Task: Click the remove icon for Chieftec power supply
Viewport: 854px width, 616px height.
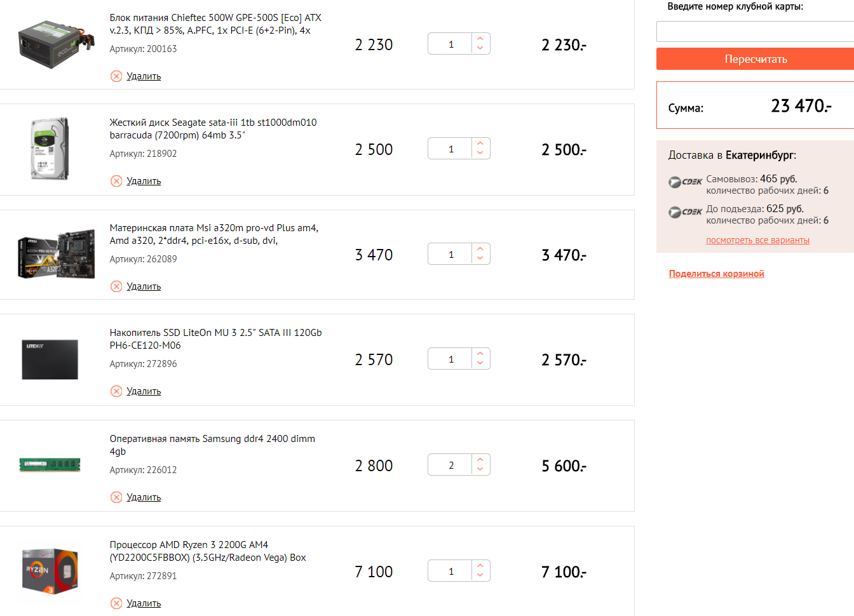Action: (x=116, y=76)
